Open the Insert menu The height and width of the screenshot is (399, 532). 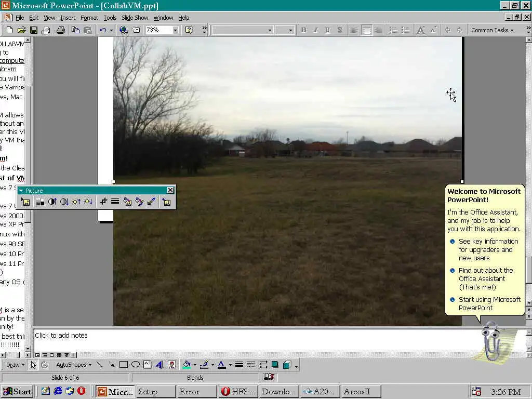(68, 18)
